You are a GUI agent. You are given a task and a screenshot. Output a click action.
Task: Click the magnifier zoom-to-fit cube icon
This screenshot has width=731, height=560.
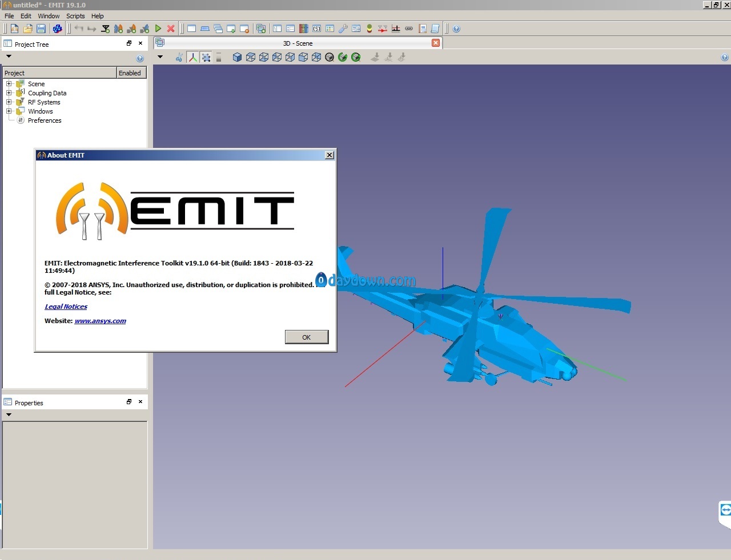[x=330, y=57]
